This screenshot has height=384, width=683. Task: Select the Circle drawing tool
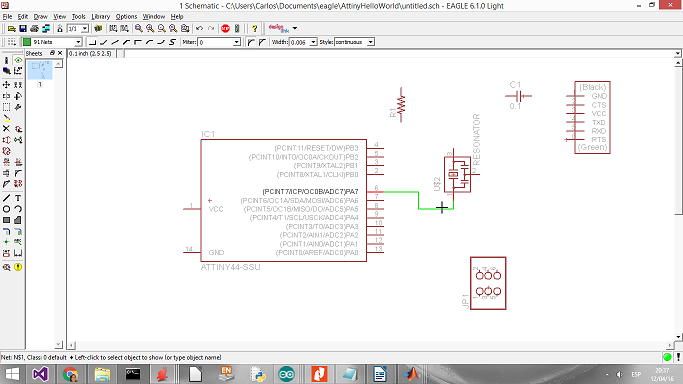tap(7, 209)
